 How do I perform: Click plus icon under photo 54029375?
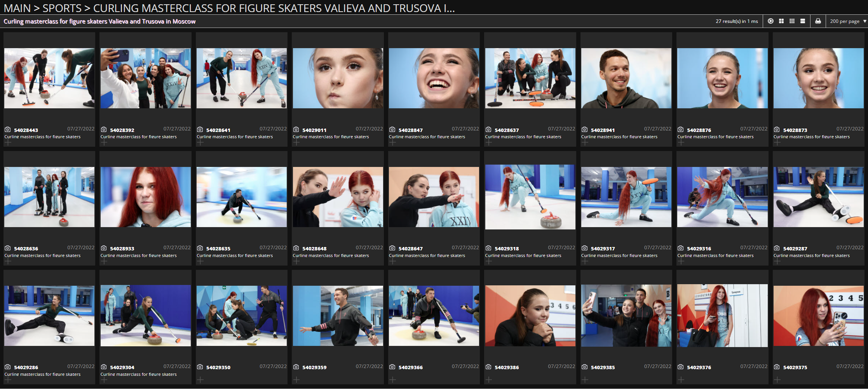(x=777, y=380)
